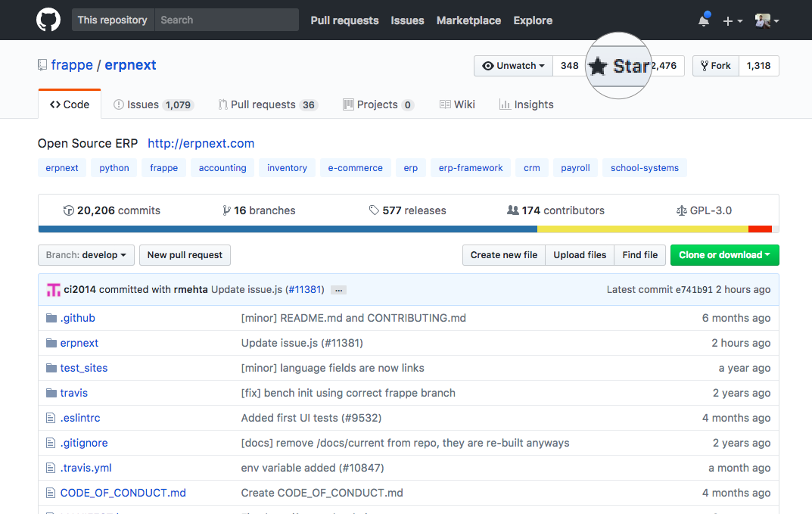Switch to the Code tab
Image resolution: width=812 pixels, height=514 pixels.
click(70, 104)
